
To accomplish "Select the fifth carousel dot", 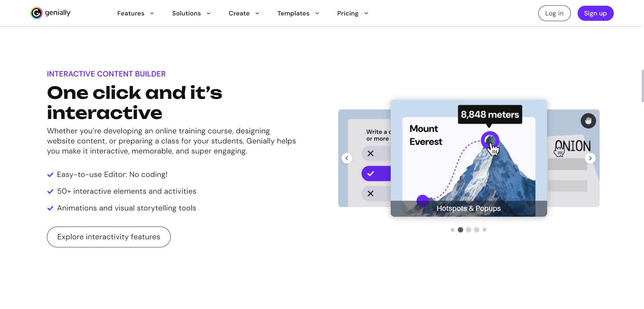I will [484, 230].
